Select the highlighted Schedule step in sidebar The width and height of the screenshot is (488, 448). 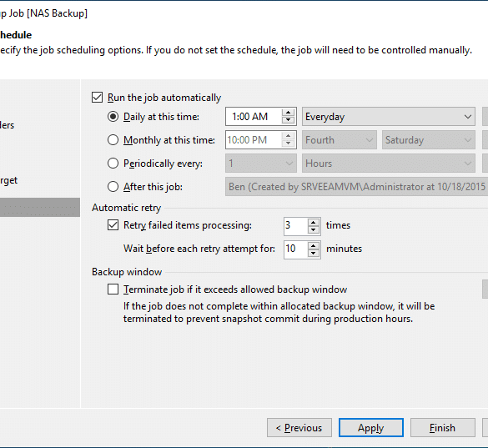click(x=40, y=207)
